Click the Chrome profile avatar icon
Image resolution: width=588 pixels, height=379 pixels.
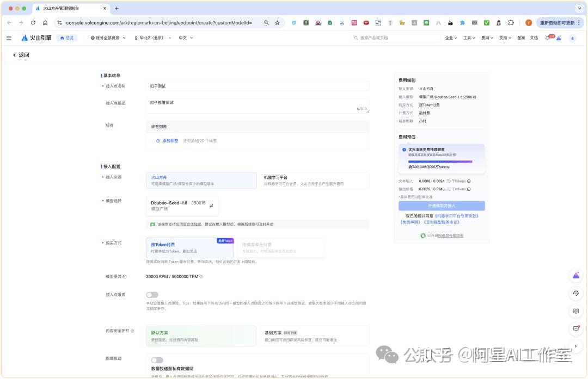click(x=528, y=23)
